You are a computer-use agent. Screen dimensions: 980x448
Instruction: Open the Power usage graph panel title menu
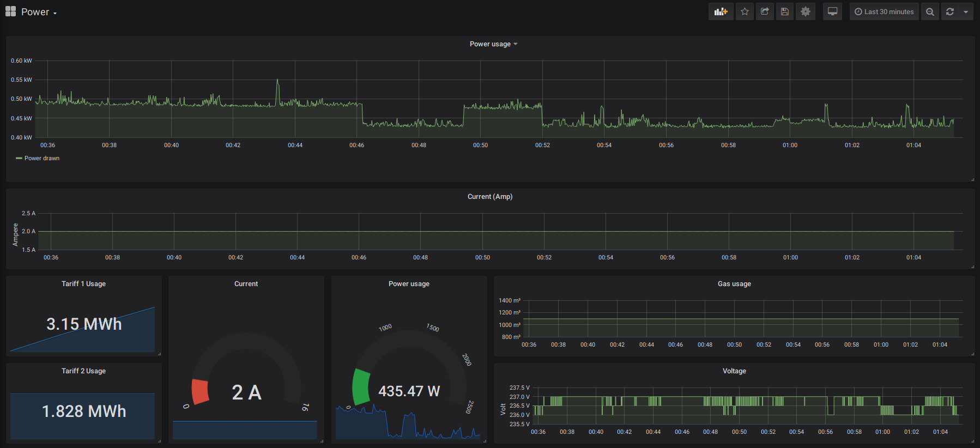[x=493, y=44]
